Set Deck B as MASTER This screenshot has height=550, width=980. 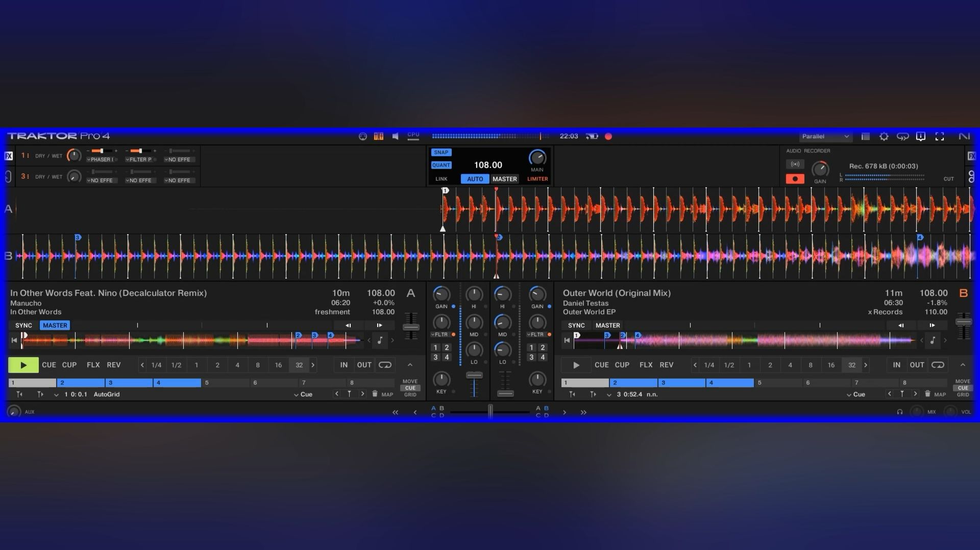[608, 326]
